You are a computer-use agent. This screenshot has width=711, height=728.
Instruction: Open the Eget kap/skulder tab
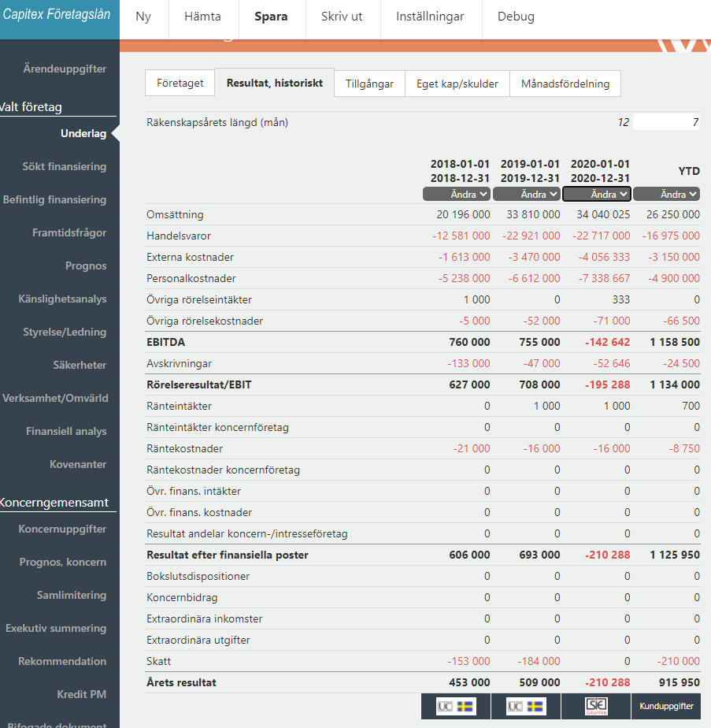(457, 84)
